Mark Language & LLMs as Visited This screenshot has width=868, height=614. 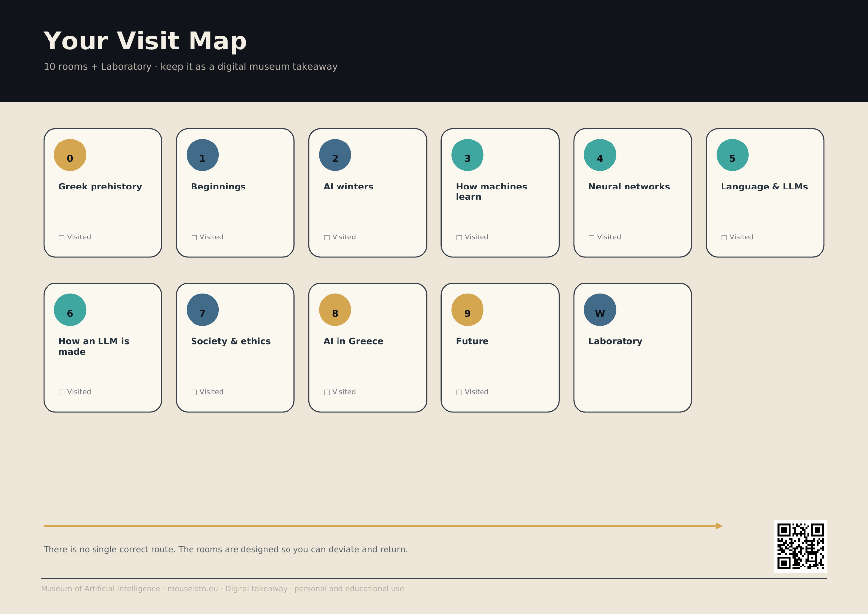click(x=724, y=237)
